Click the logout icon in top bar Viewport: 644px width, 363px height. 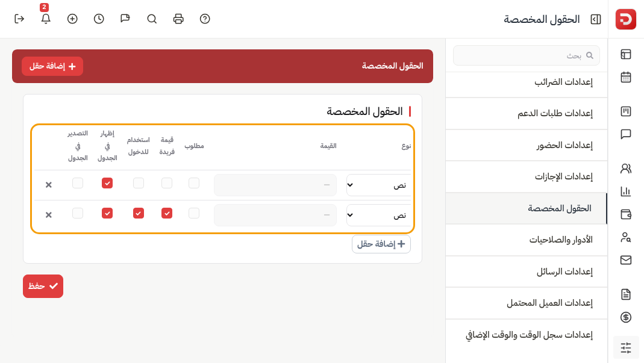pos(19,19)
